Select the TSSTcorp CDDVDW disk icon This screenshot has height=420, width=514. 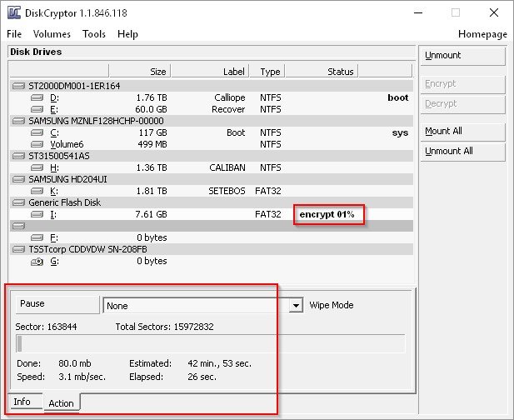click(x=18, y=249)
